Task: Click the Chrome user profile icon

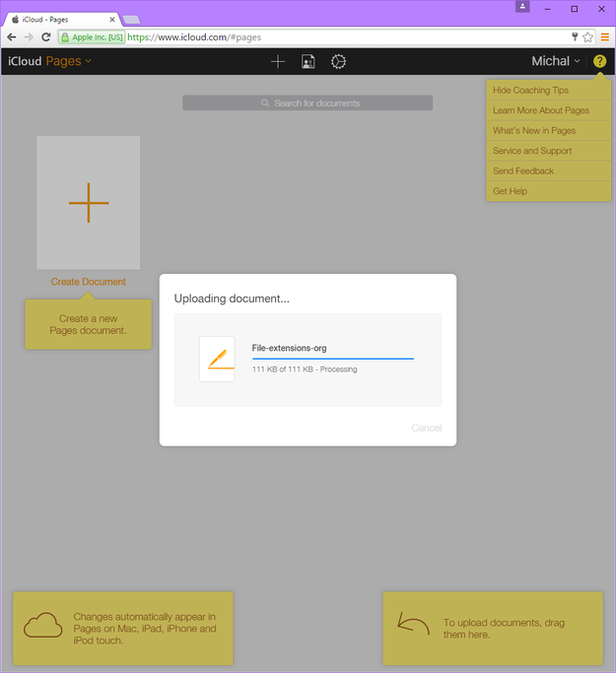Action: (522, 7)
